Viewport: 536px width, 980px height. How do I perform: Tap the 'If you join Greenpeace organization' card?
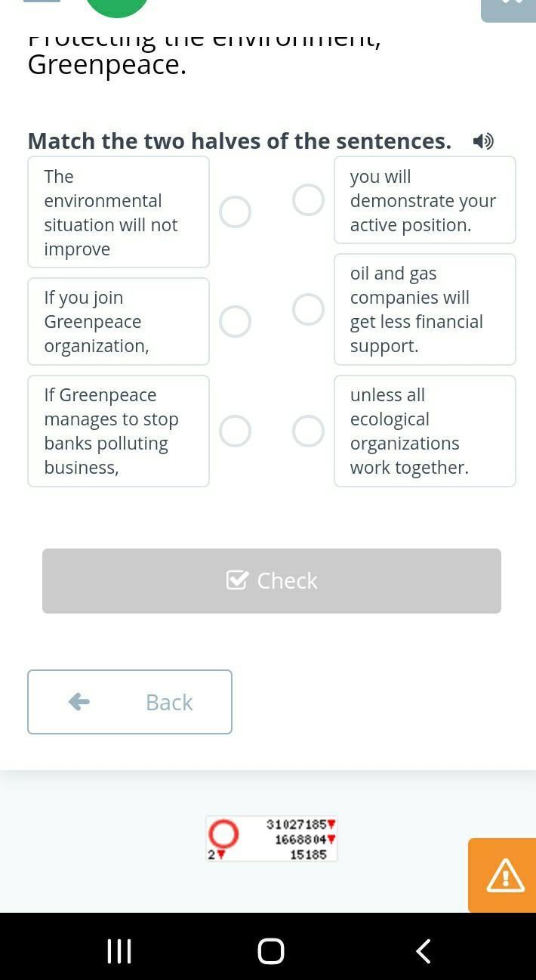[x=119, y=322]
